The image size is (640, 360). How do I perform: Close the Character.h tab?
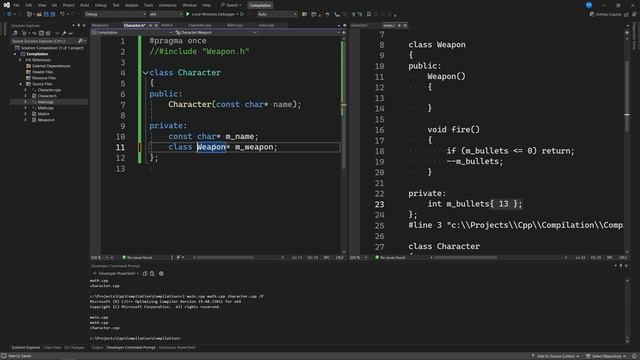click(x=156, y=25)
